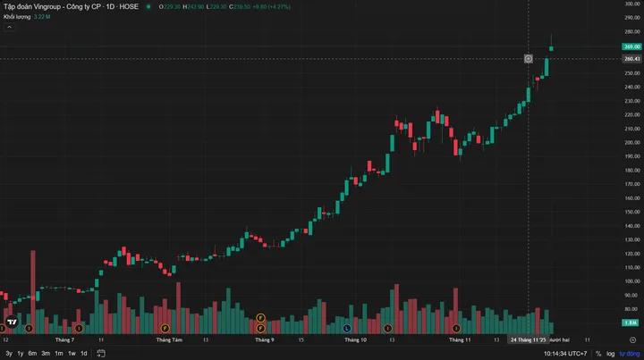Click the Tháng 7 time axis label
644x360 pixels.
(x=65, y=340)
